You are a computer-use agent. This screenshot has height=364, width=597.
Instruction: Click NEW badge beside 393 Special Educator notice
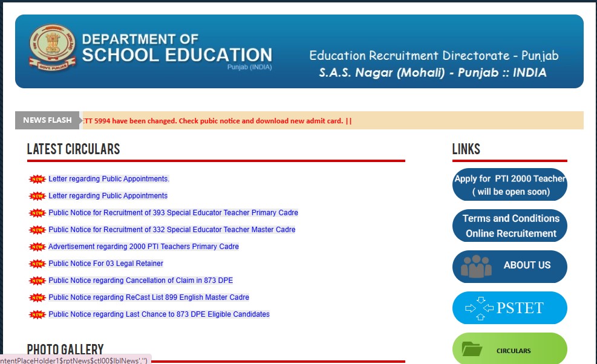(38, 213)
